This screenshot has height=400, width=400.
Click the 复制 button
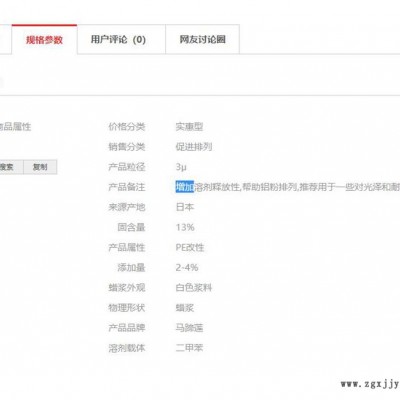click(x=40, y=167)
